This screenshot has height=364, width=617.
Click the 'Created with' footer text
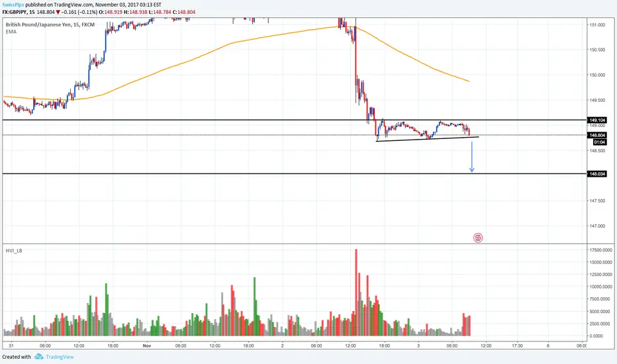point(17,357)
